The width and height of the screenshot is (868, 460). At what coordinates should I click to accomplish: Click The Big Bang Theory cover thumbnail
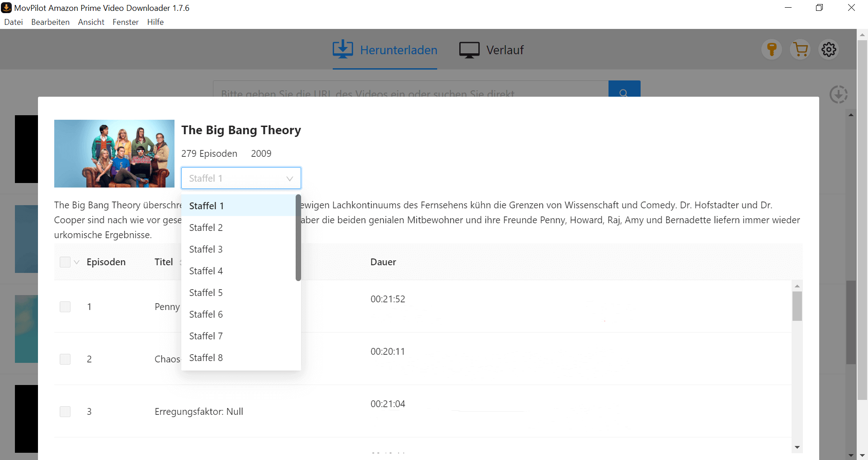pos(114,154)
